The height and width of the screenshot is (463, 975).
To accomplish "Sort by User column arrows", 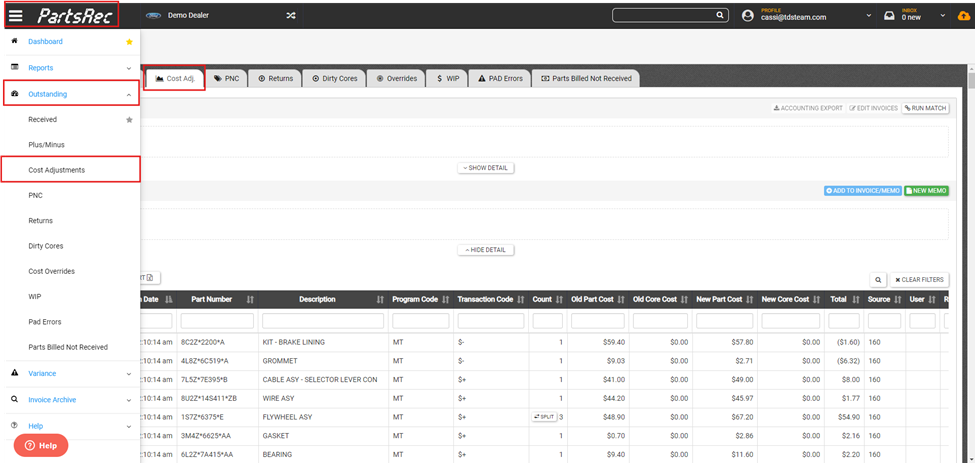I will [x=931, y=300].
